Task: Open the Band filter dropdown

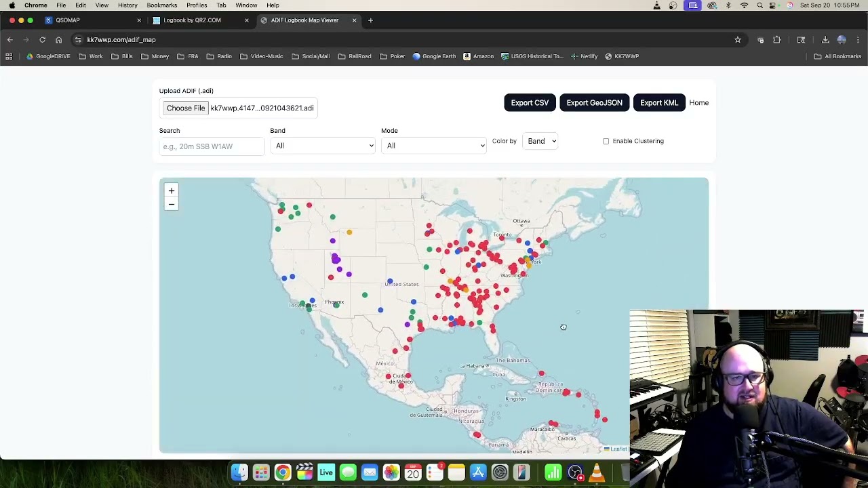Action: pyautogui.click(x=322, y=146)
